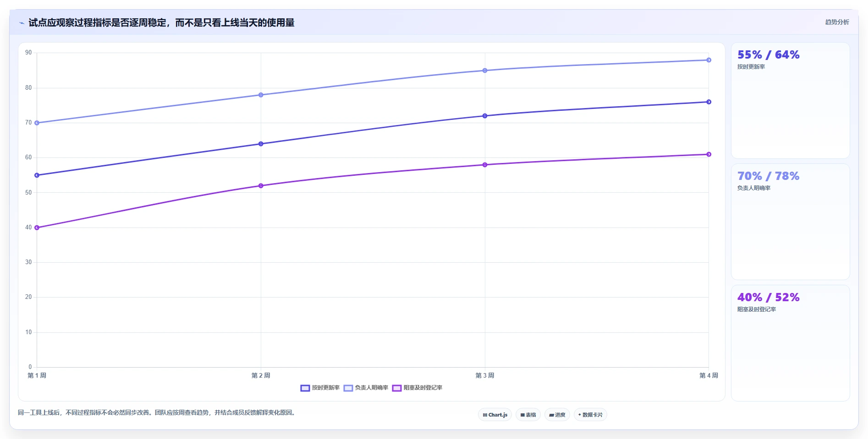Viewport: 868px width, 439px height.
Task: Click the 50 y-axis tick label
Action: coord(28,193)
